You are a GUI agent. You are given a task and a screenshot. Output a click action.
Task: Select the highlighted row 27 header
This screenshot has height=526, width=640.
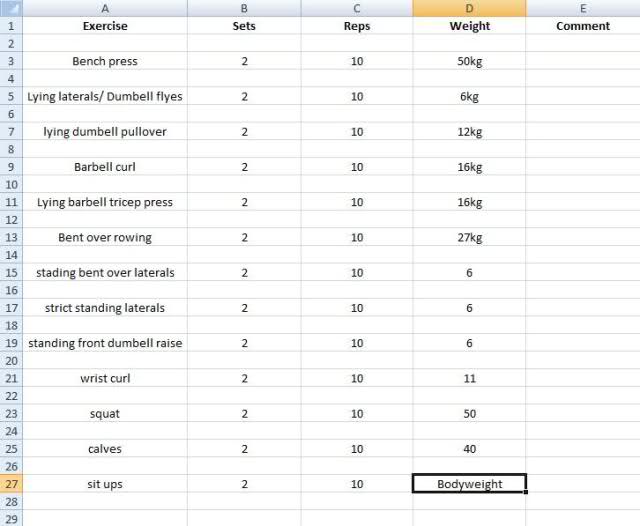click(x=11, y=484)
